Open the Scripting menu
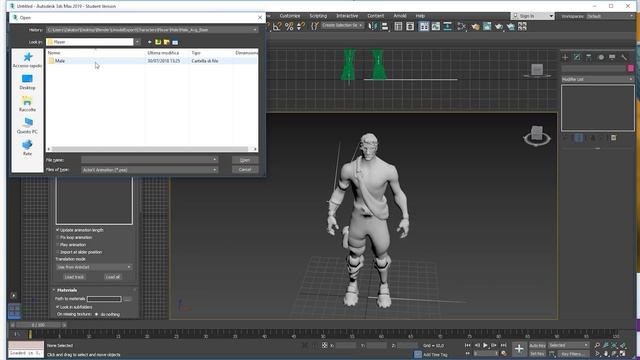Viewport: 640px width, 360px height. pos(318,16)
